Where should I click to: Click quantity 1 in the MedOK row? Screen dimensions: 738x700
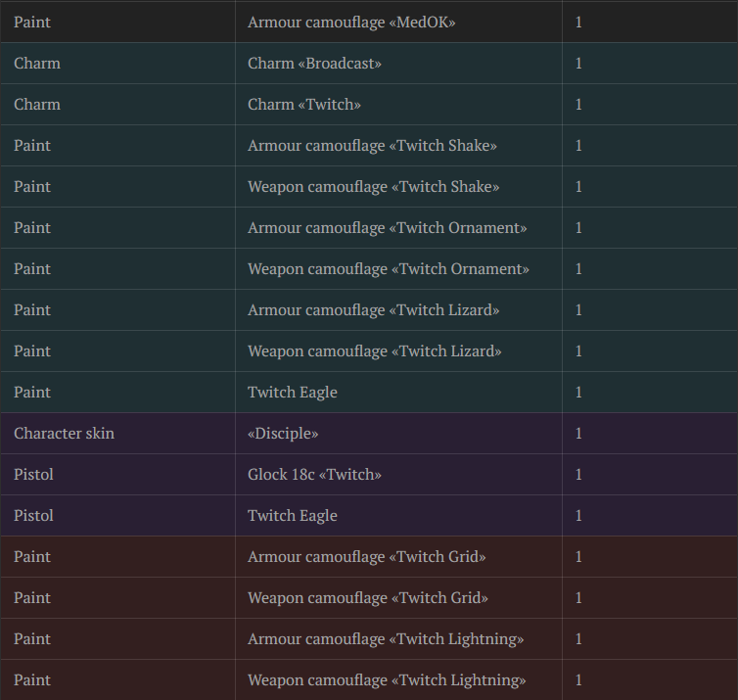tap(578, 23)
